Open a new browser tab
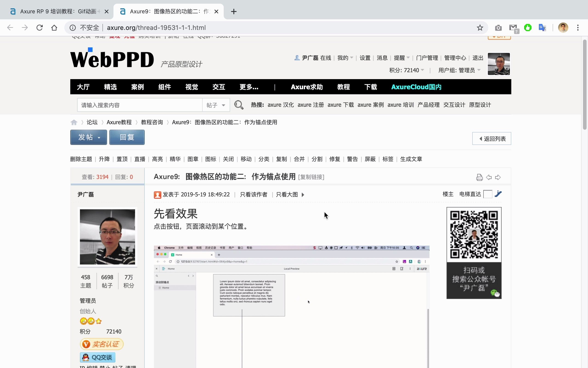 coord(234,11)
